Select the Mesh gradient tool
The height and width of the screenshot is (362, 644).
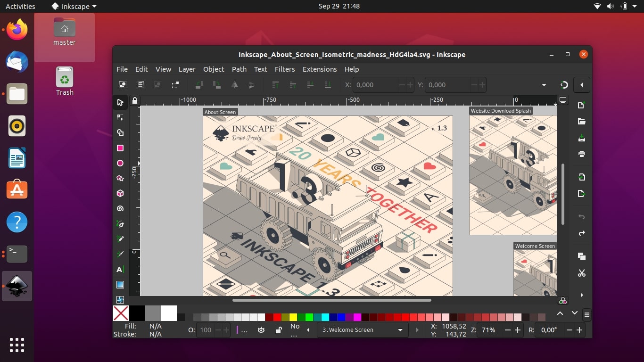pos(120,299)
